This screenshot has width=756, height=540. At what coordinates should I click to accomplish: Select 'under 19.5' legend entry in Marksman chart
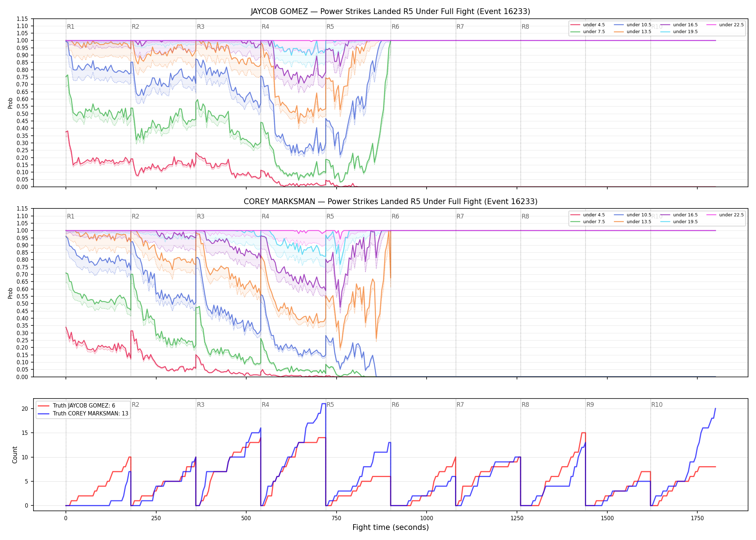[679, 222]
